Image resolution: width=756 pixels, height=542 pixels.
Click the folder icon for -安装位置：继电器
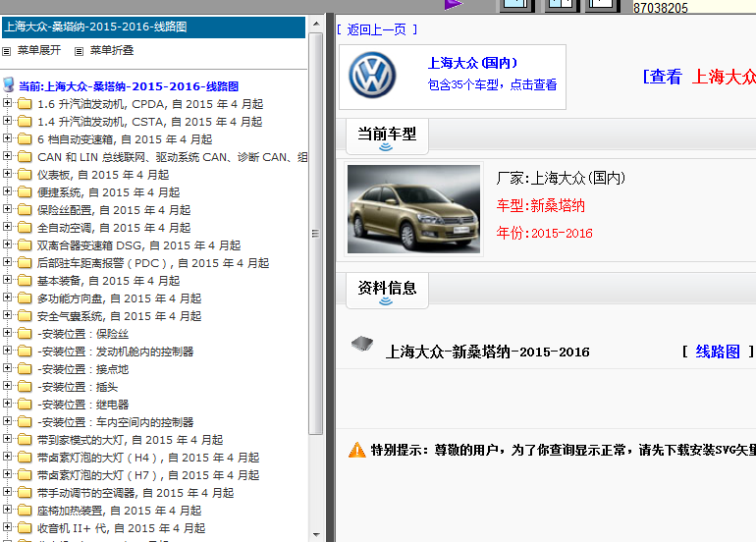(x=25, y=405)
